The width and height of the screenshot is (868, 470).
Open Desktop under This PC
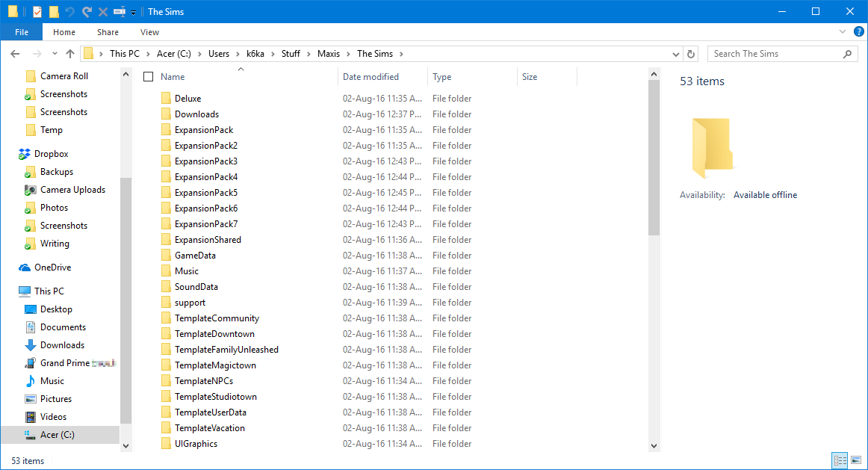point(56,309)
